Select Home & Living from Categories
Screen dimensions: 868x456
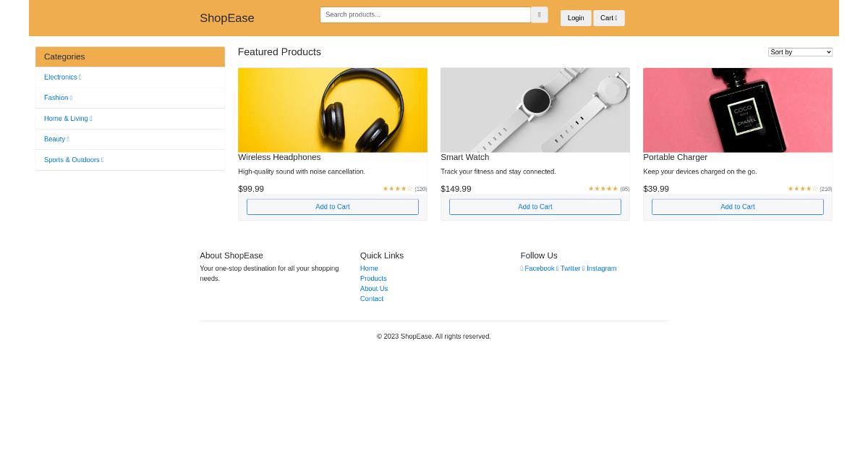tap(67, 118)
